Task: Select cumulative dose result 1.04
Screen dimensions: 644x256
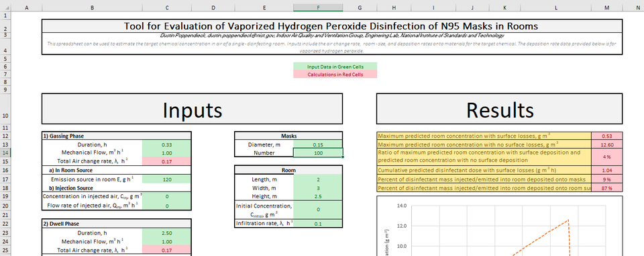Action: (x=606, y=170)
